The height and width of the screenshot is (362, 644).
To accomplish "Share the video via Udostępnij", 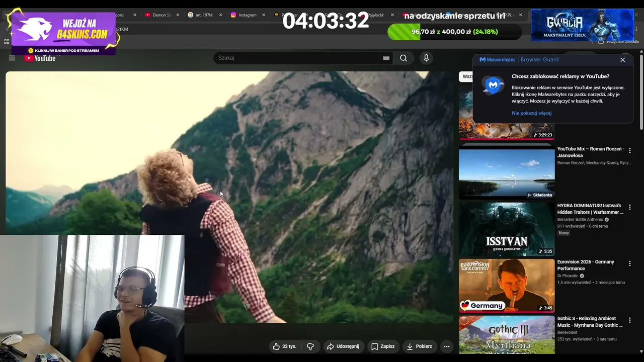I will pyautogui.click(x=343, y=346).
